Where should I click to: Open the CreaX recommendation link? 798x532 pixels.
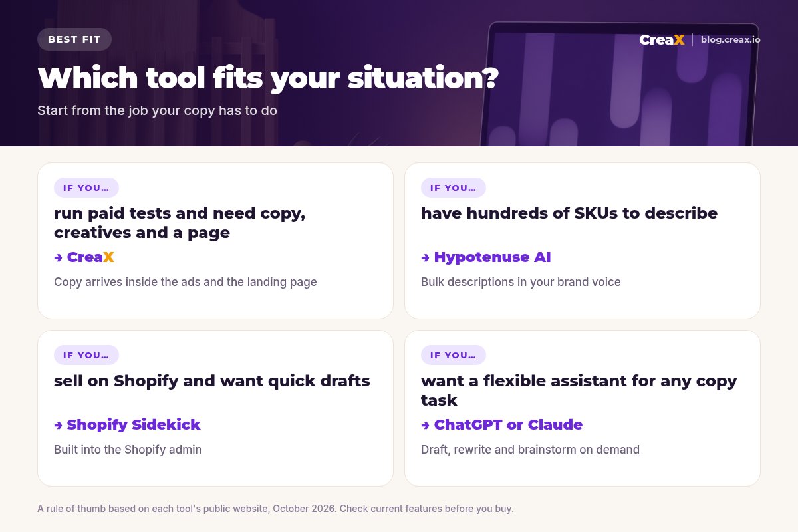tap(90, 257)
